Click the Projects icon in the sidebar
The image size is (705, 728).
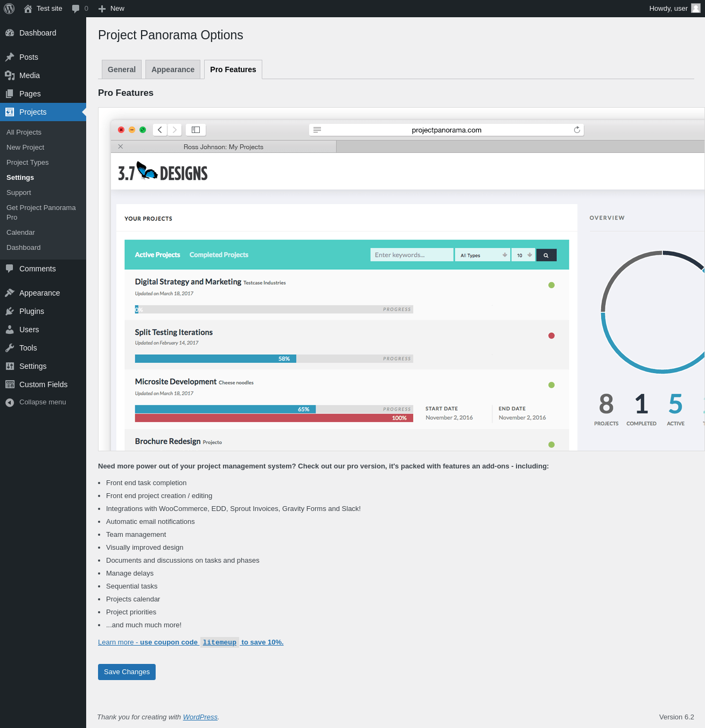[10, 112]
